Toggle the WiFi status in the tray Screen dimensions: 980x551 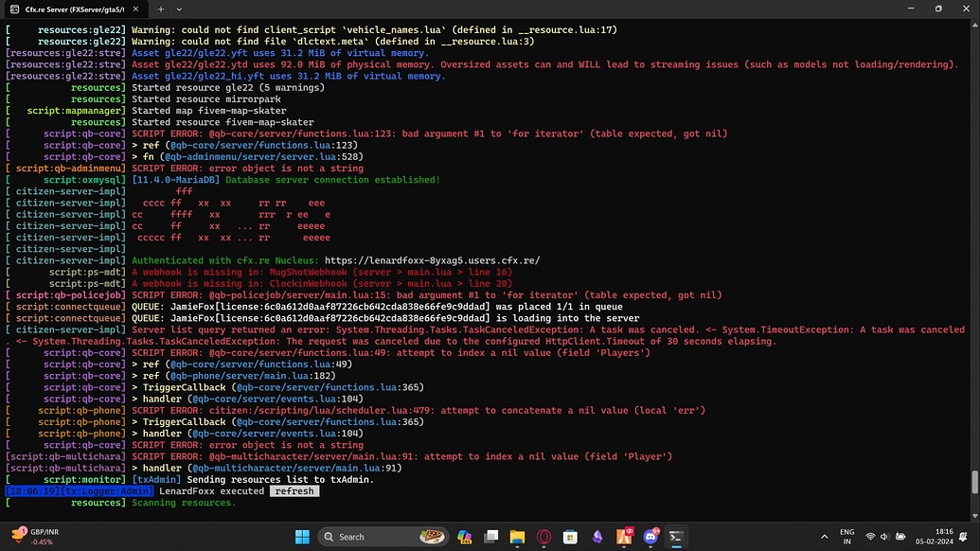point(871,536)
